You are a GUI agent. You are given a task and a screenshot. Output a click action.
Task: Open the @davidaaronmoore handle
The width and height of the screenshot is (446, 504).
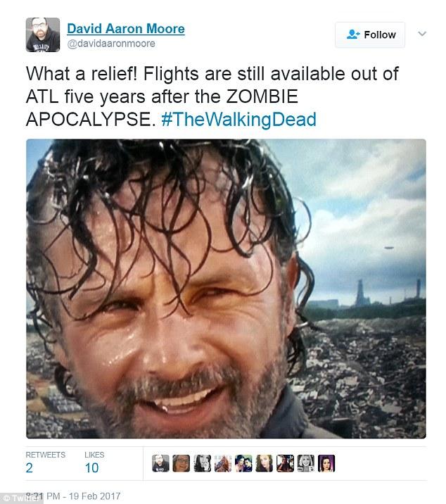111,44
